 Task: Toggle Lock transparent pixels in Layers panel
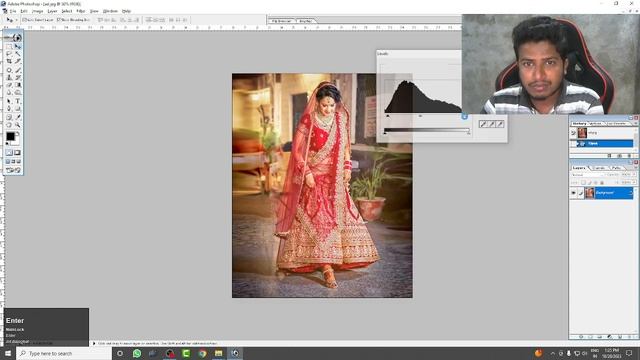[583, 182]
